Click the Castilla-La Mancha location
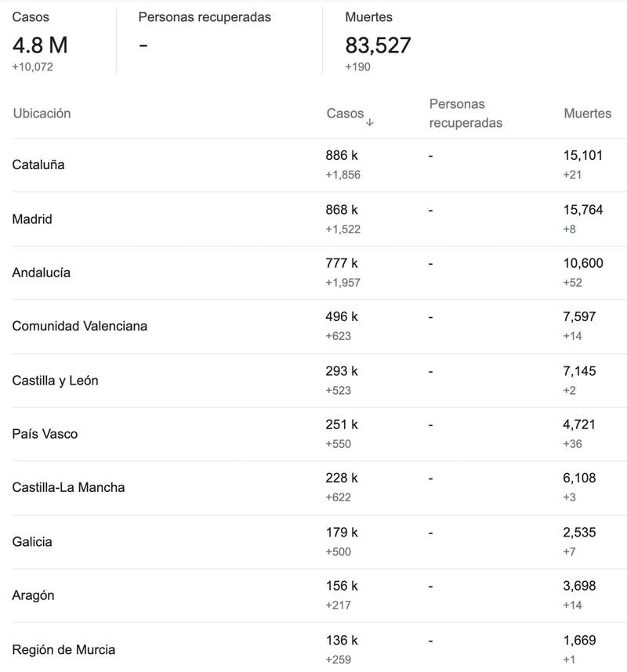The image size is (627, 672). (x=68, y=487)
